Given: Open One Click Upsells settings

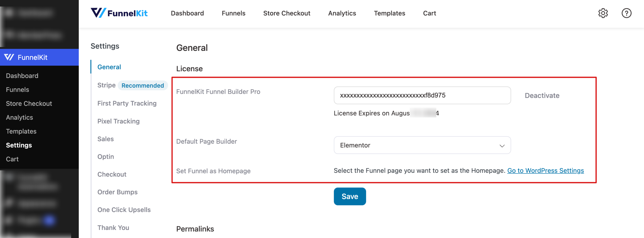Looking at the screenshot, I should tap(124, 210).
